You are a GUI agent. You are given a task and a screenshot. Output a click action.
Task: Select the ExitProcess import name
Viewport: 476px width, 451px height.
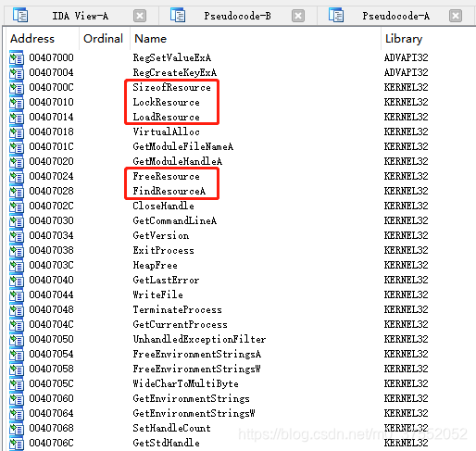click(164, 250)
